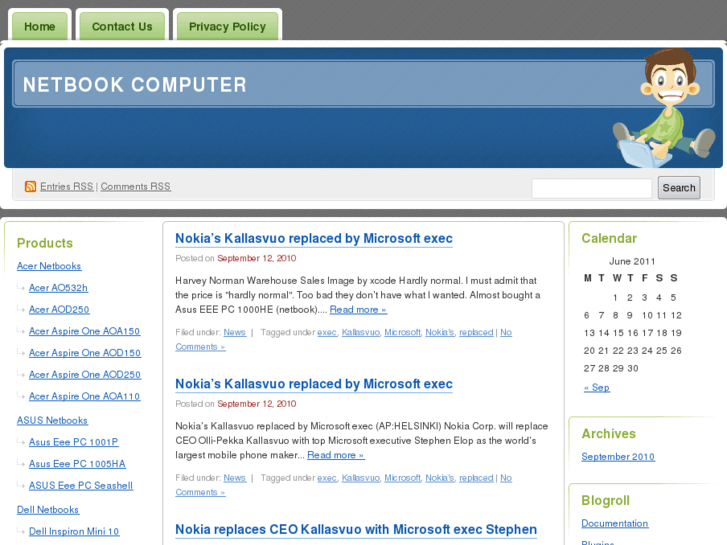Viewport: 727px width, 545px height.
Task: Select Asus Eee PC 1001P link
Action: pyautogui.click(x=74, y=442)
